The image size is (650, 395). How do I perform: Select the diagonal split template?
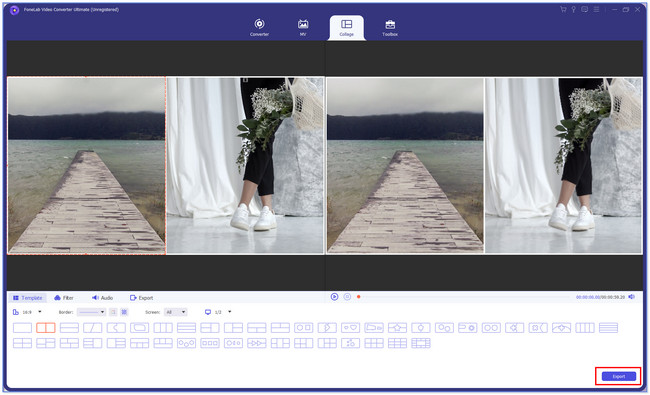click(92, 328)
